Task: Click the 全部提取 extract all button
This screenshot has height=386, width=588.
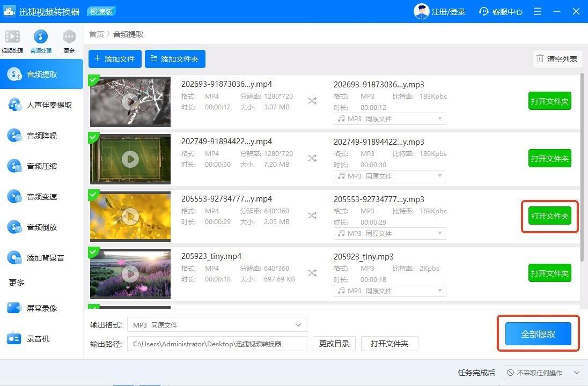Action: click(x=538, y=334)
